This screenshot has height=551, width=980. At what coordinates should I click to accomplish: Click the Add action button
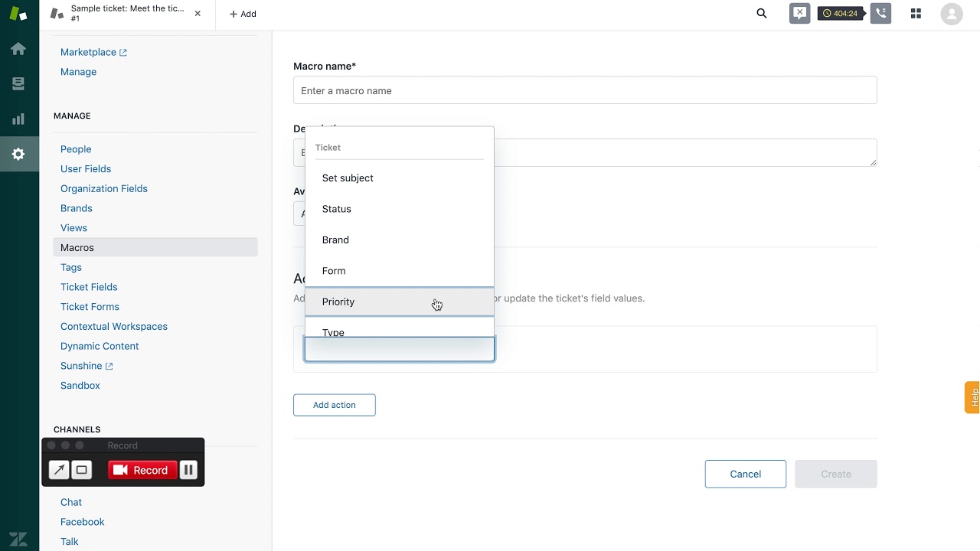(335, 405)
